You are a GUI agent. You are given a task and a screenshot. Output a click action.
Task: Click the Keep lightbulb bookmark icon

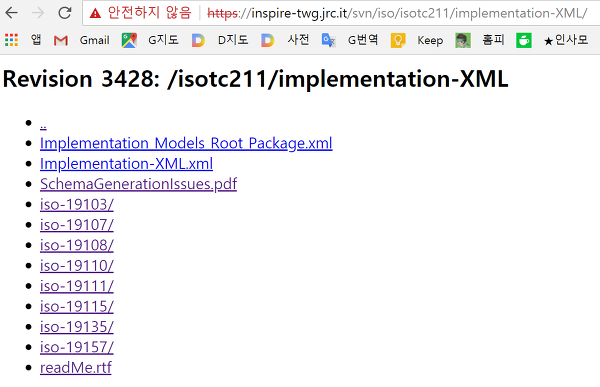[398, 40]
